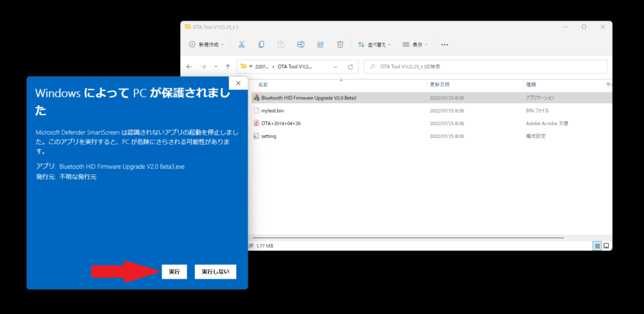Close the SmartScreen dialog with X
This screenshot has height=314, width=644.
coord(238,83)
